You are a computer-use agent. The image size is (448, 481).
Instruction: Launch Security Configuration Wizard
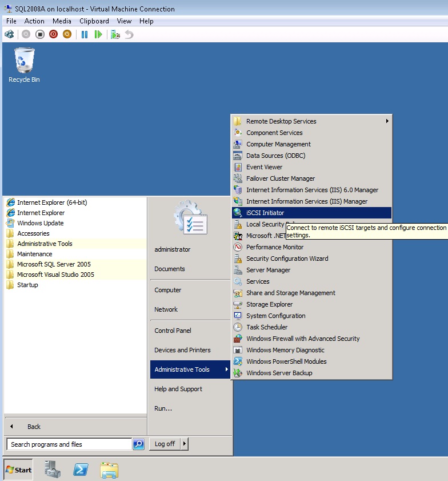pyautogui.click(x=311, y=259)
